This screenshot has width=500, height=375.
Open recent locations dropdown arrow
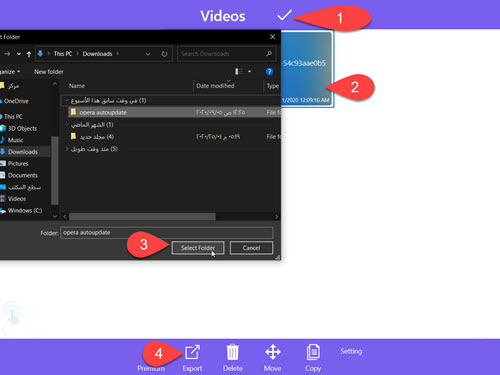point(19,54)
